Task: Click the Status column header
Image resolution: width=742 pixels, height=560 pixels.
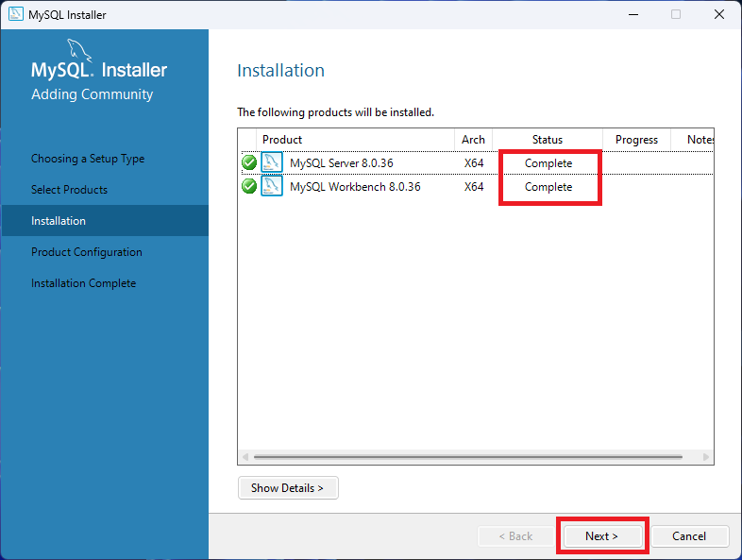Action: [548, 140]
